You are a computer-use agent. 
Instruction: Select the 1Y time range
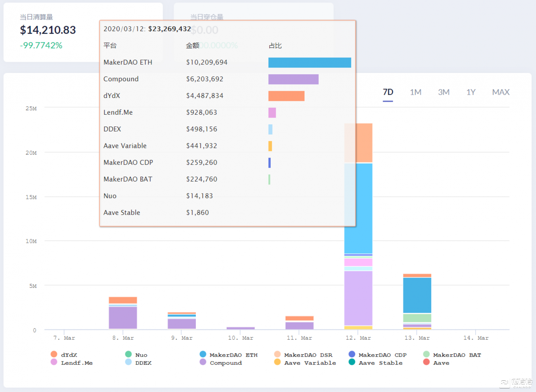point(471,92)
